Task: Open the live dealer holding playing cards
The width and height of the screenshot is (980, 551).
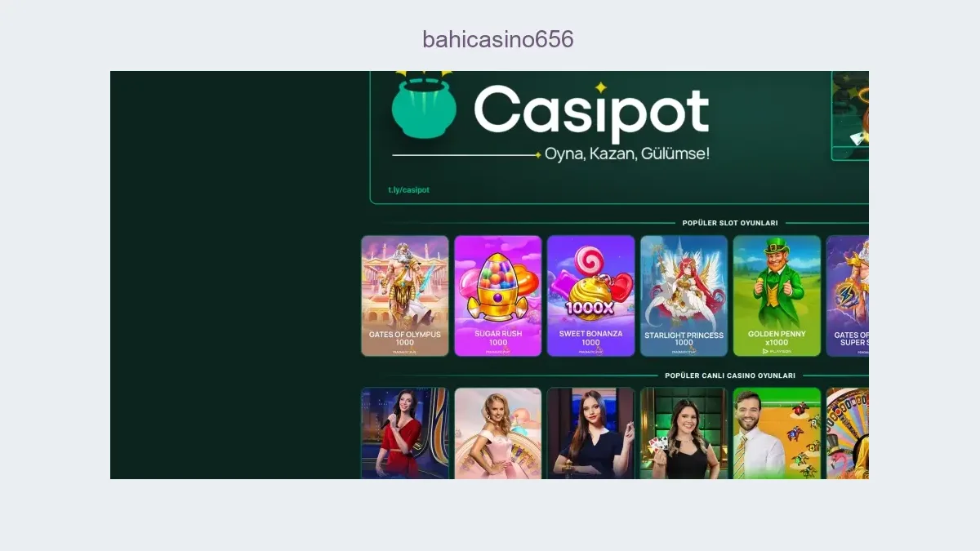Action: coord(684,433)
